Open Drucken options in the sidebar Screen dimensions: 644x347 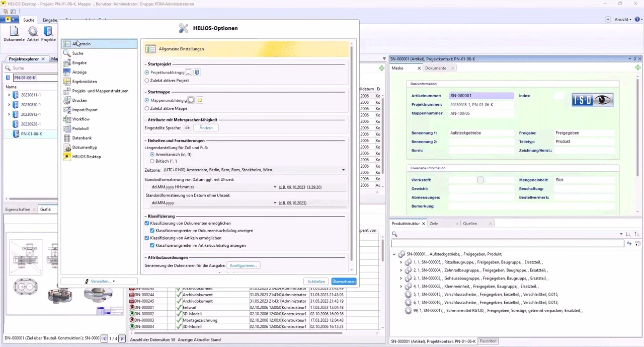tap(79, 100)
